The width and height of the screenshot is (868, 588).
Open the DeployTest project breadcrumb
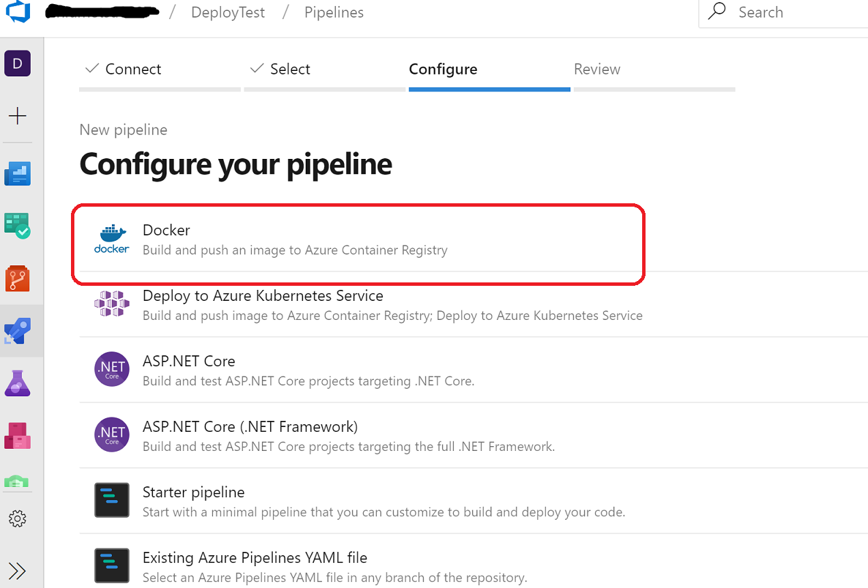tap(228, 12)
